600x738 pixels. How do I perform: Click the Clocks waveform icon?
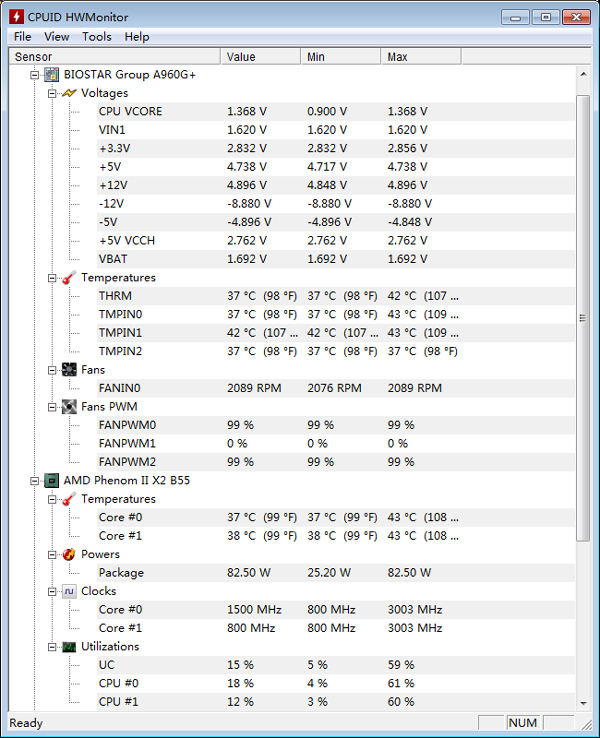tap(69, 591)
